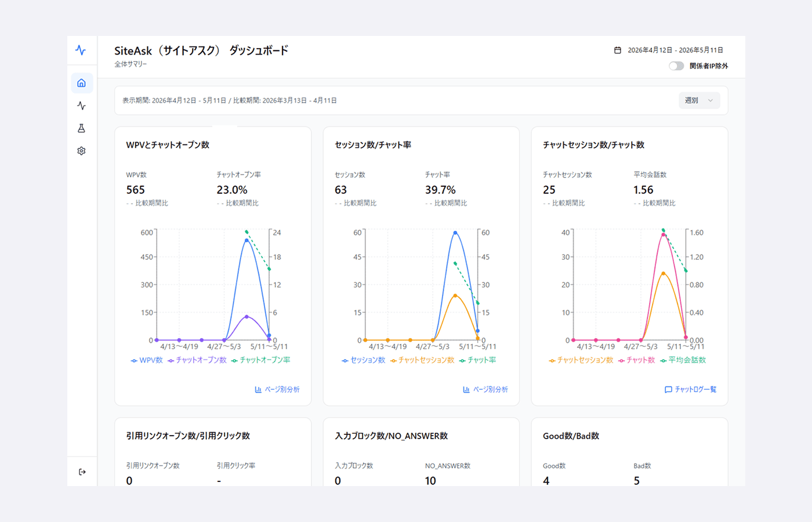Viewport: 812px width, 522px height.
Task: Click the SiteAsk pulse logo icon
Action: tap(81, 50)
